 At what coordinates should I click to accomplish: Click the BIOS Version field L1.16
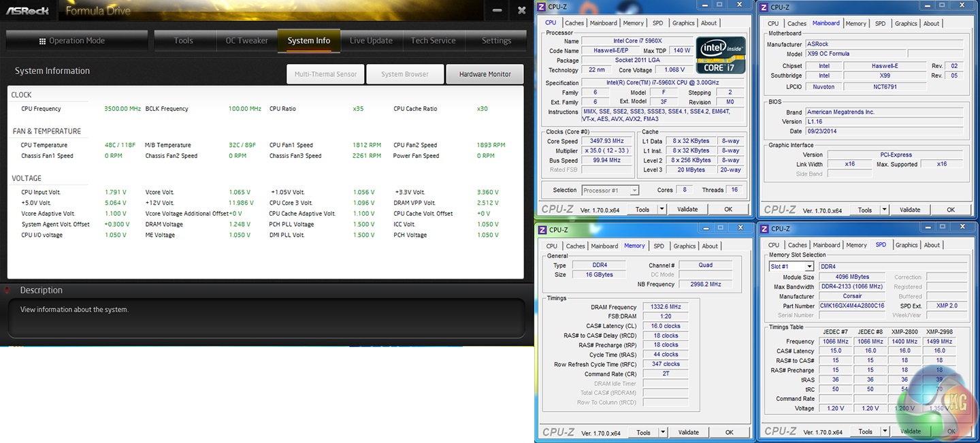[883, 122]
